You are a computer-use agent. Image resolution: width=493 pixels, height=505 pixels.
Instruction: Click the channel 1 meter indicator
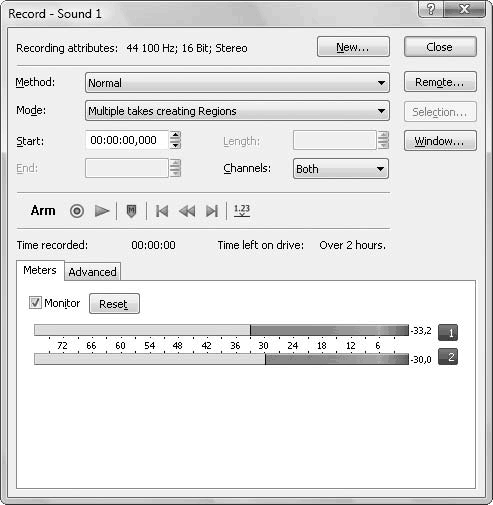point(448,332)
